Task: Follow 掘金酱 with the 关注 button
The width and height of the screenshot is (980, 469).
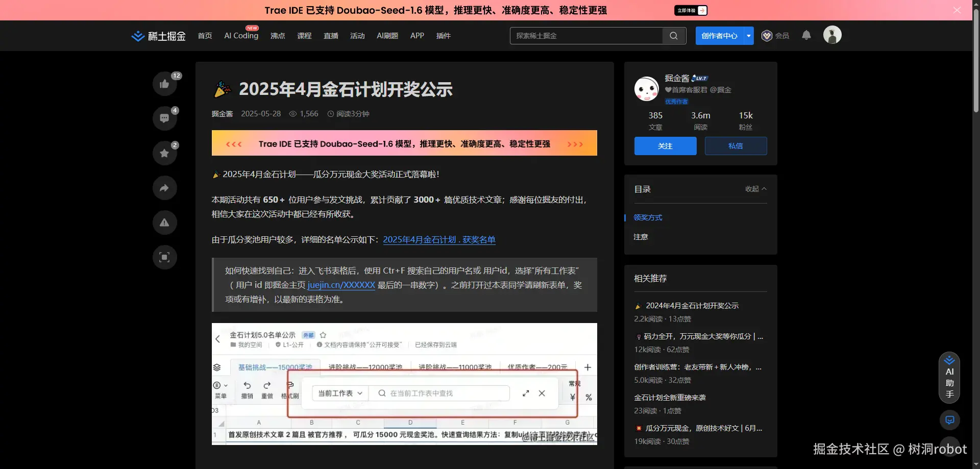Action: 665,146
